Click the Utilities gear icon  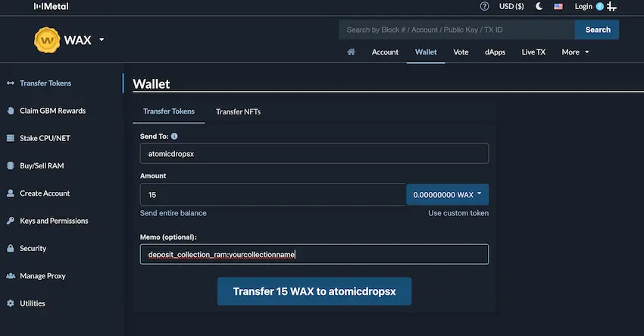pos(11,303)
